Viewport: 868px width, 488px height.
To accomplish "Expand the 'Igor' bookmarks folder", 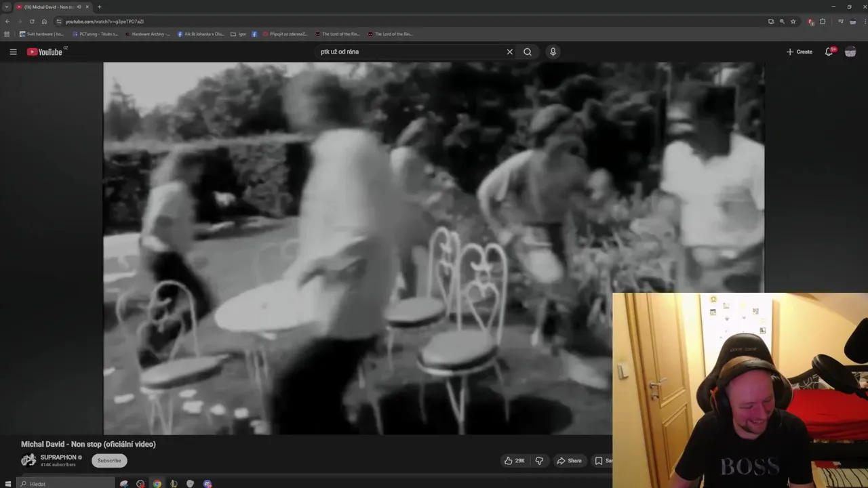I will [238, 34].
